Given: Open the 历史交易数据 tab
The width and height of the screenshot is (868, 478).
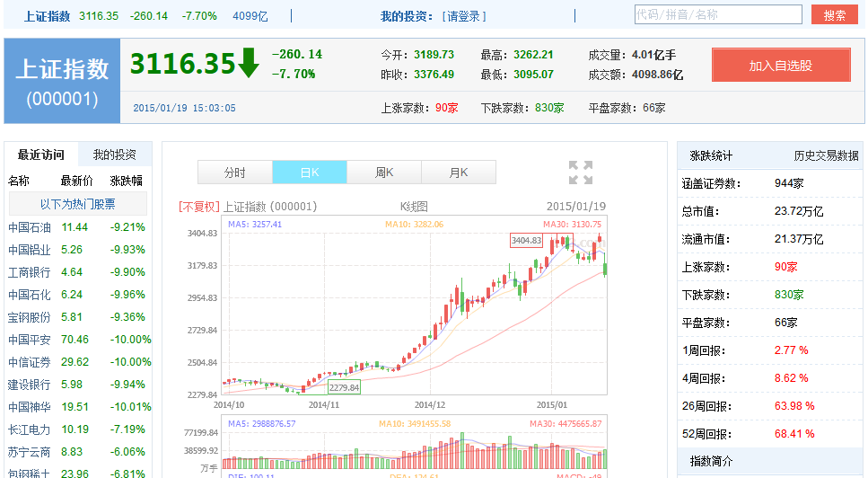Looking at the screenshot, I should point(825,155).
